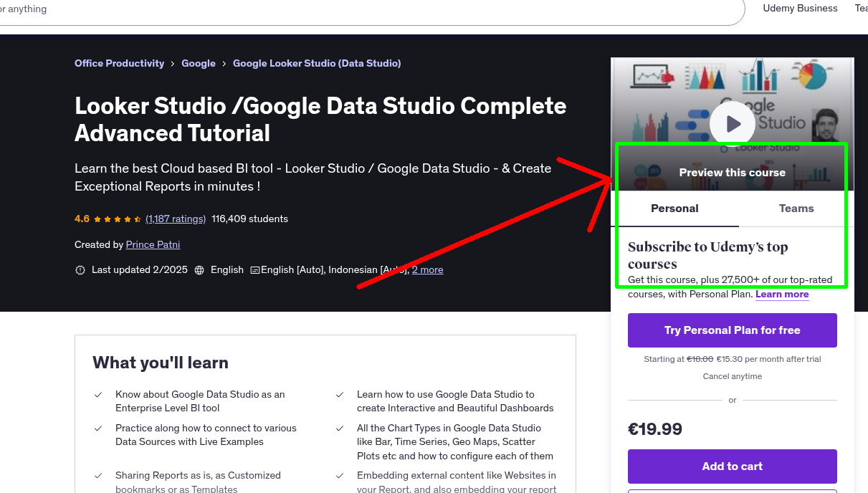Open instructor Prince Patni's profile
The width and height of the screenshot is (868, 493).
153,244
